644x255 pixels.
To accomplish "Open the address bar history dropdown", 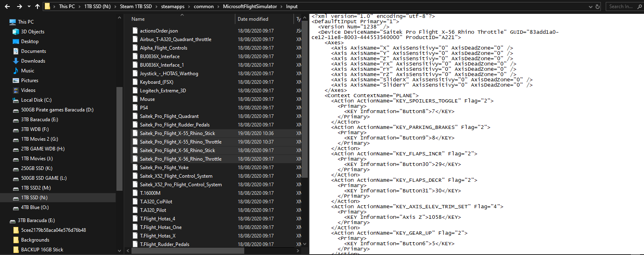I will coord(590,7).
